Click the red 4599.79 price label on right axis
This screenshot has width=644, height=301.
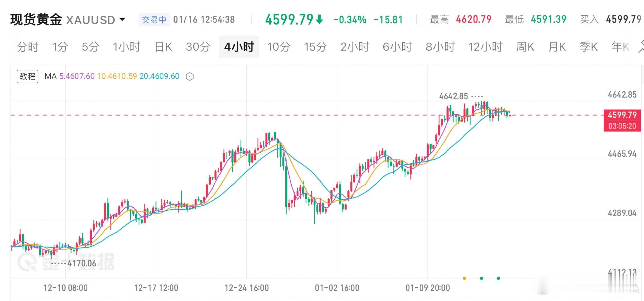[x=622, y=115]
